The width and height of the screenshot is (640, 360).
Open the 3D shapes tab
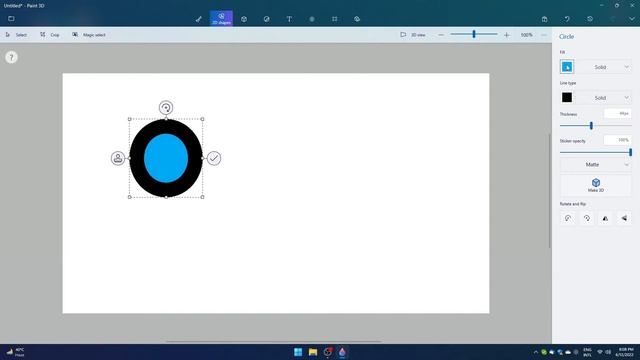click(x=244, y=19)
